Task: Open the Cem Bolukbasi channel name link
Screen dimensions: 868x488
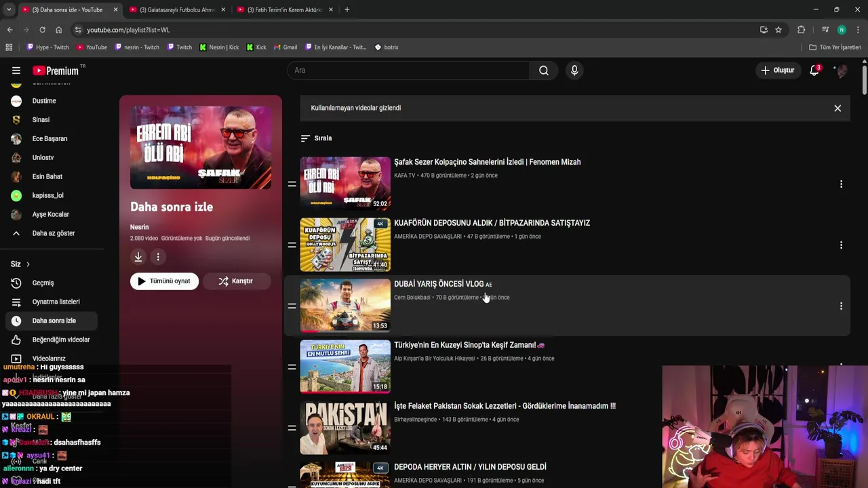Action: click(x=412, y=298)
